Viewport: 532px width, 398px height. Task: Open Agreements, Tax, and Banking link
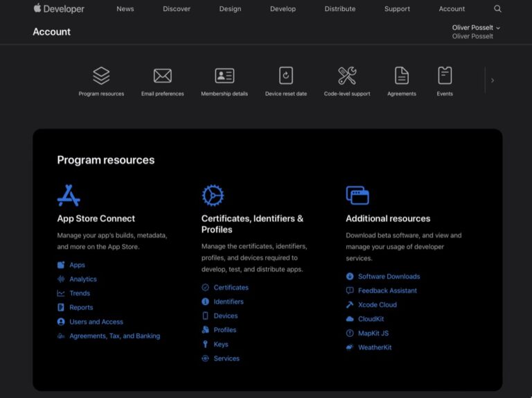click(x=114, y=336)
